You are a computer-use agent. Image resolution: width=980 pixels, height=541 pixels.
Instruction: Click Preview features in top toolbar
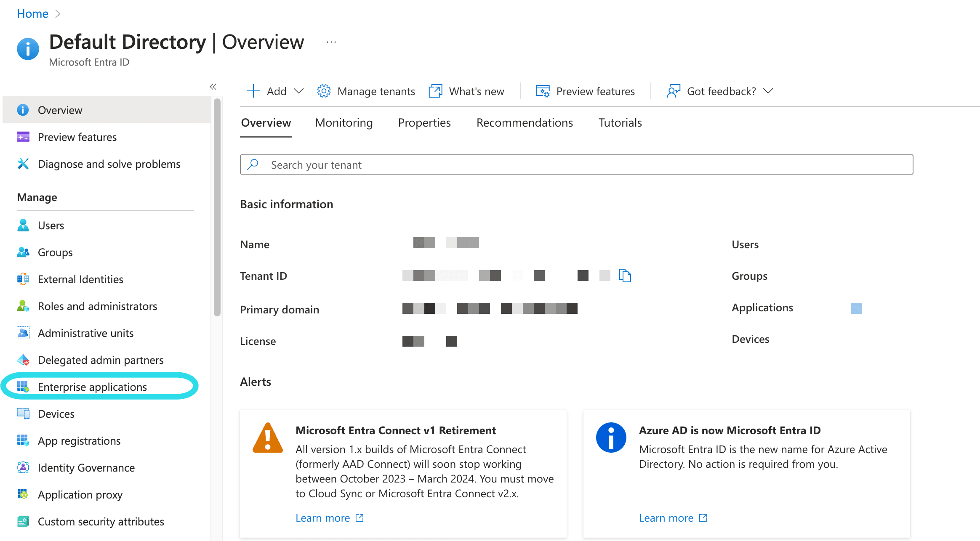click(585, 90)
